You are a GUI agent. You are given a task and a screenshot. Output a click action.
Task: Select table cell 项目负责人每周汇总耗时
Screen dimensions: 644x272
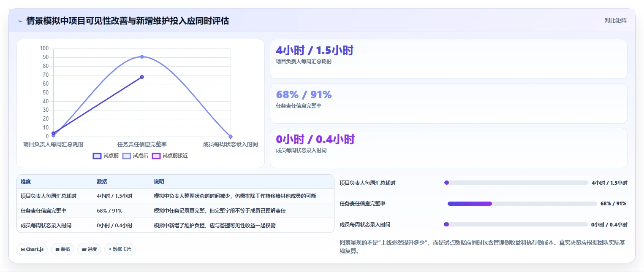click(49, 196)
